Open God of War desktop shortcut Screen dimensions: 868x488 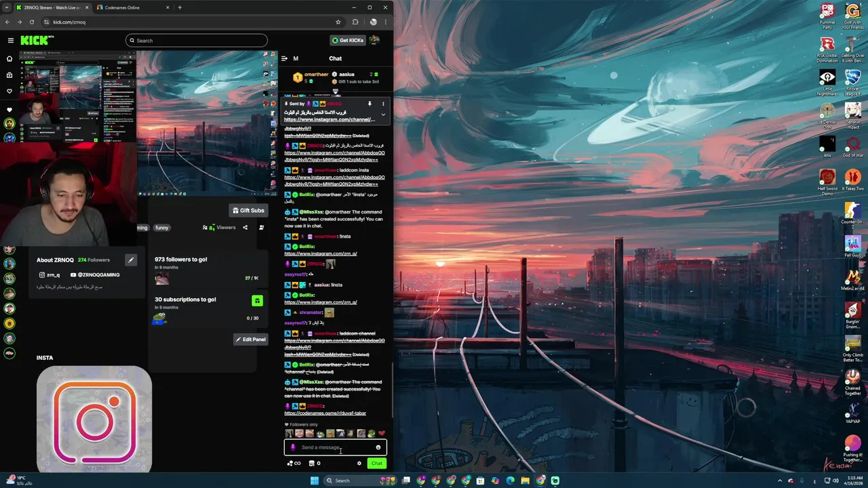[x=852, y=147]
